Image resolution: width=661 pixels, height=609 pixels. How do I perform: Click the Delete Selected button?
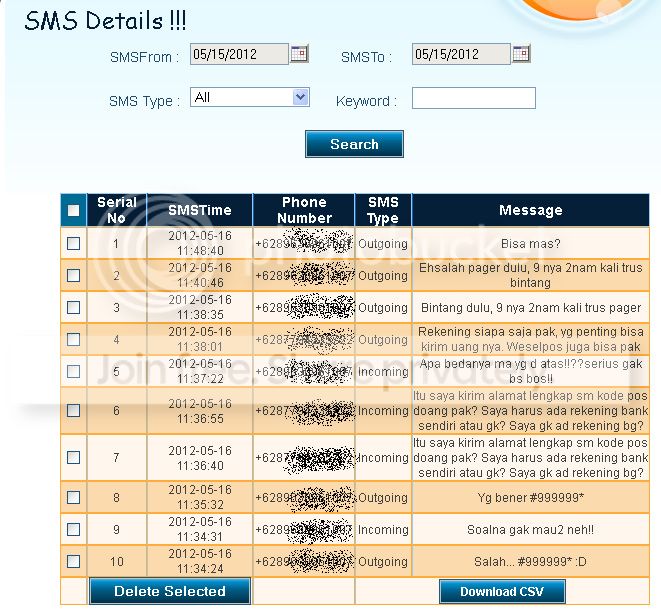170,591
